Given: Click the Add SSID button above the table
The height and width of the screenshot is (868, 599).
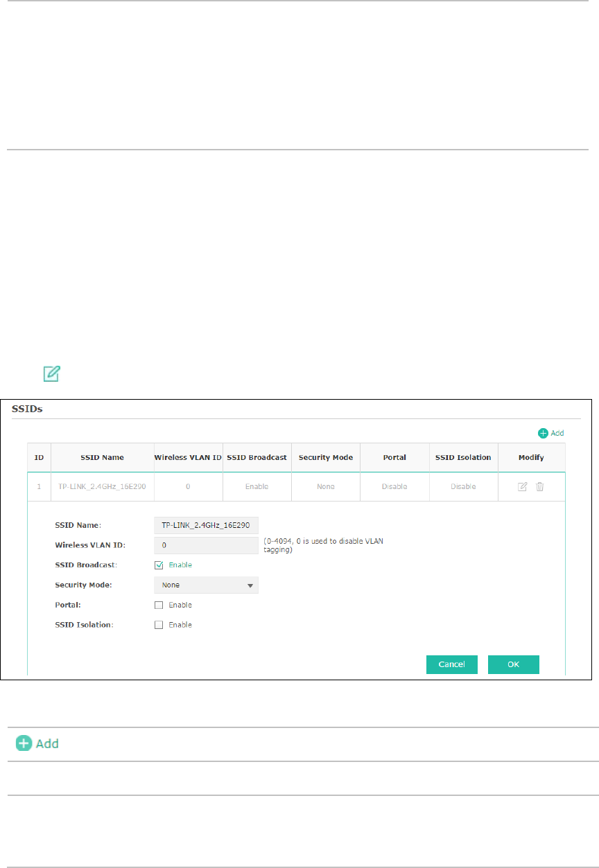Looking at the screenshot, I should (551, 433).
